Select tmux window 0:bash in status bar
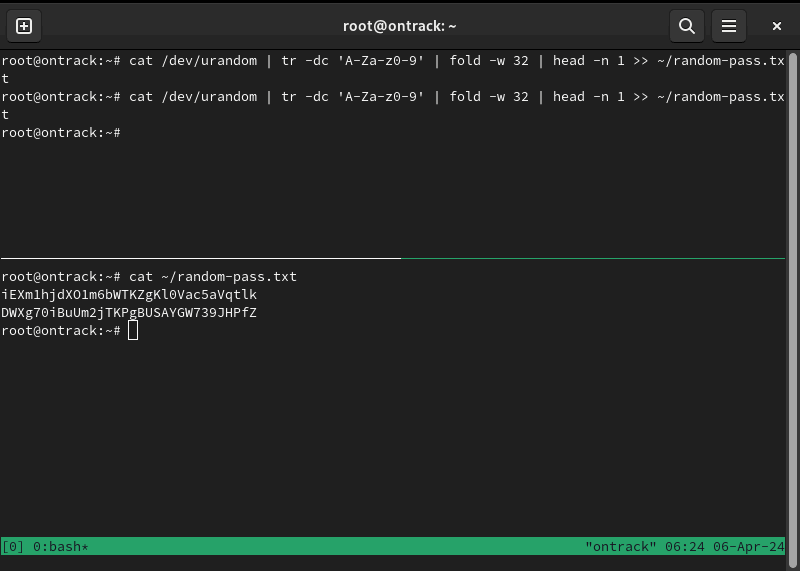Viewport: 800px width, 571px height. [x=60, y=547]
